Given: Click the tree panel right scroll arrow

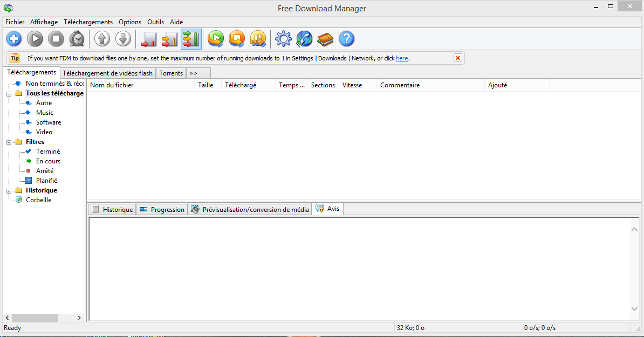Looking at the screenshot, I should tap(79, 318).
